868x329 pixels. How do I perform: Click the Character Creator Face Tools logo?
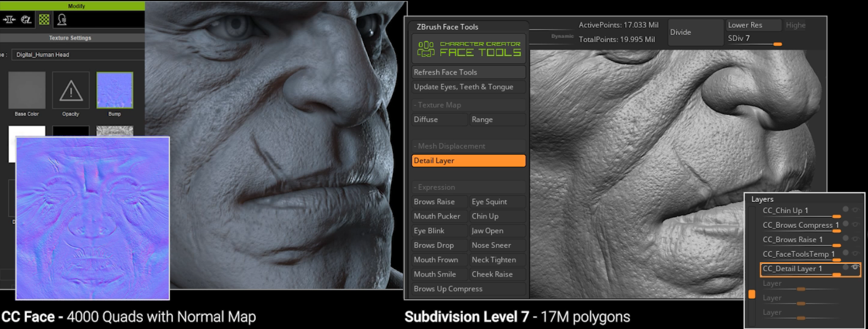[x=469, y=48]
